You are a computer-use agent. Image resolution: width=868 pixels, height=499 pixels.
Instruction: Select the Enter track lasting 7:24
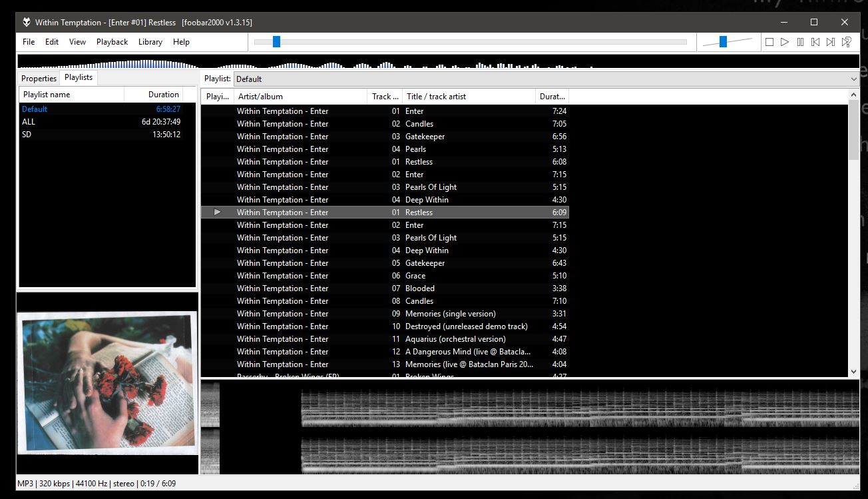coord(385,111)
